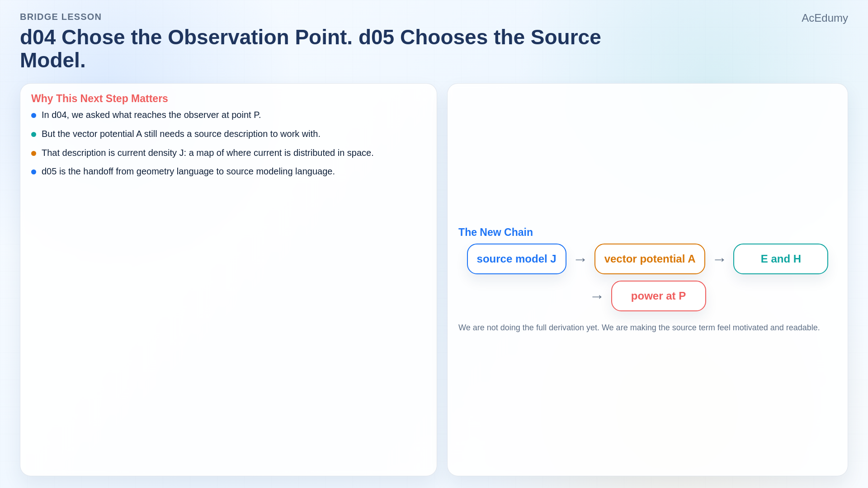Image resolution: width=868 pixels, height=488 pixels.
Task: Click the AcEdumy logo text
Action: [825, 18]
